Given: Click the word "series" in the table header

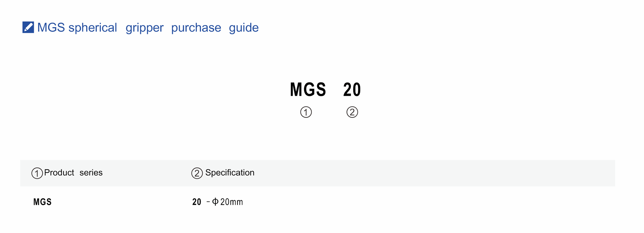Looking at the screenshot, I should tap(91, 173).
